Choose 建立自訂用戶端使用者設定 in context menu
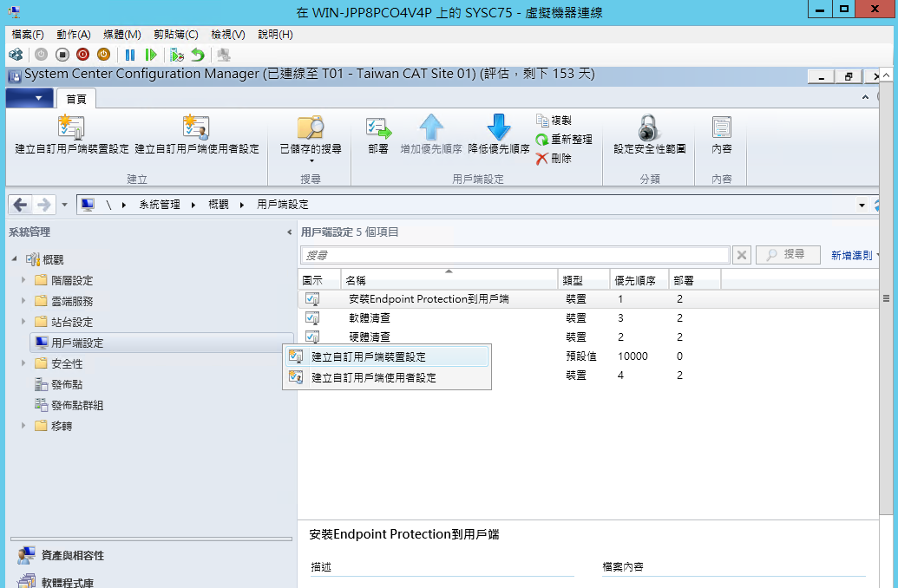 tap(387, 377)
